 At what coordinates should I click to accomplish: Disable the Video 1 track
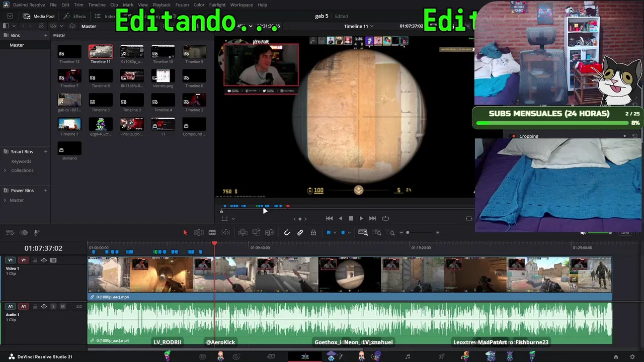[53, 260]
